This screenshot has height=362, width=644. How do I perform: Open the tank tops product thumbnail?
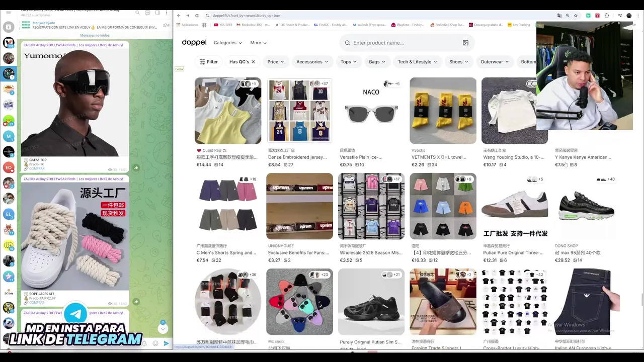(x=228, y=111)
